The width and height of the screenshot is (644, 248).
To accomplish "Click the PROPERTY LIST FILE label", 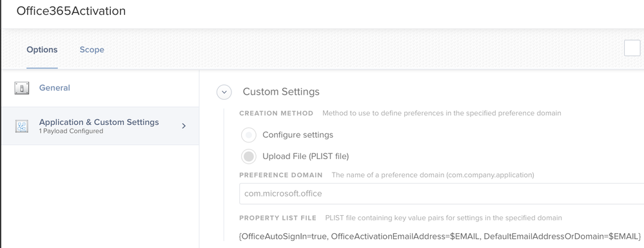I will 278,218.
